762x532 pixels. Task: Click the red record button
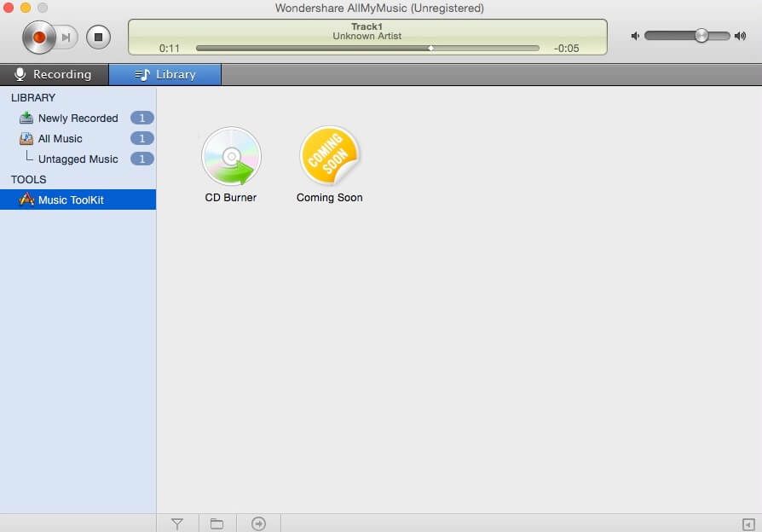click(x=39, y=37)
